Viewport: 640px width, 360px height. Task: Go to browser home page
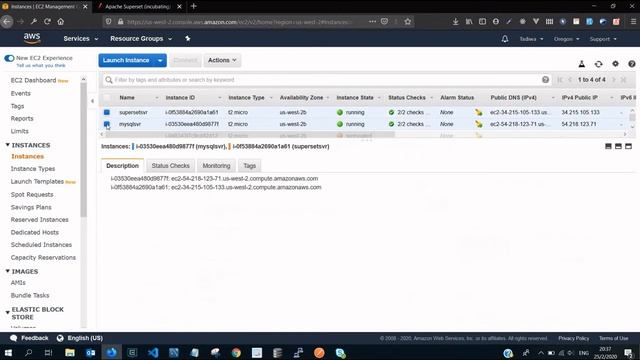[x=61, y=21]
